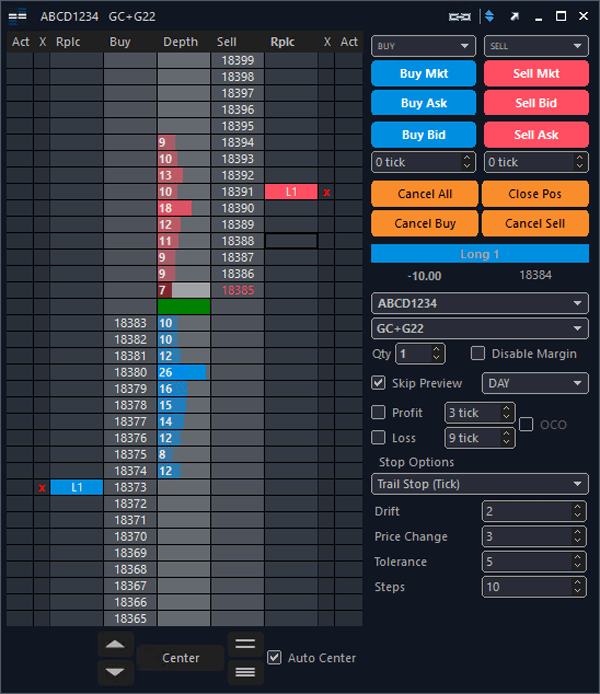This screenshot has width=600, height=694.
Task: Click the Depth column header
Action: point(181,42)
